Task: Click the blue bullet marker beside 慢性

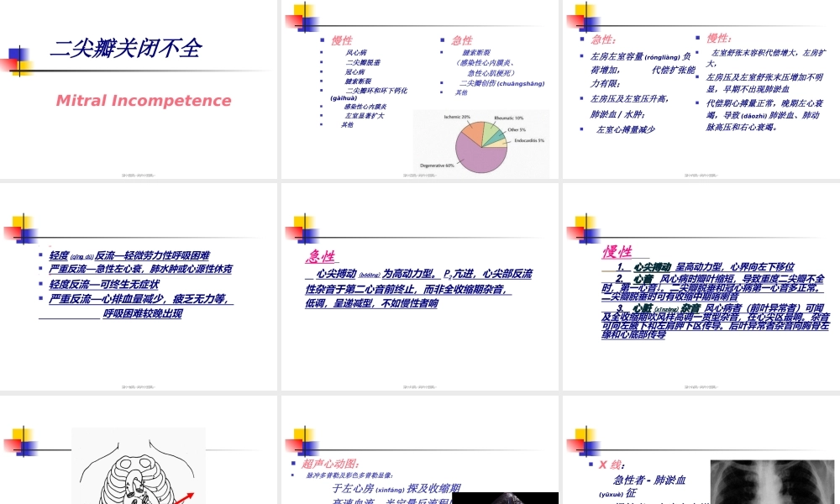Action: point(322,40)
